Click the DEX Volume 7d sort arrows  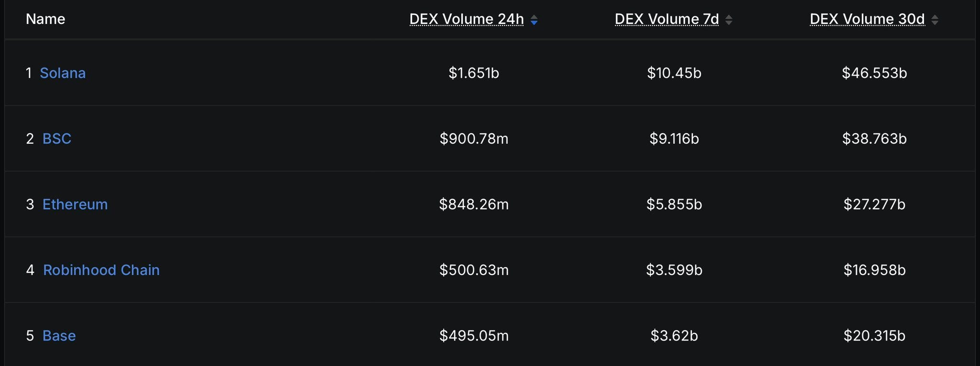pos(729,20)
